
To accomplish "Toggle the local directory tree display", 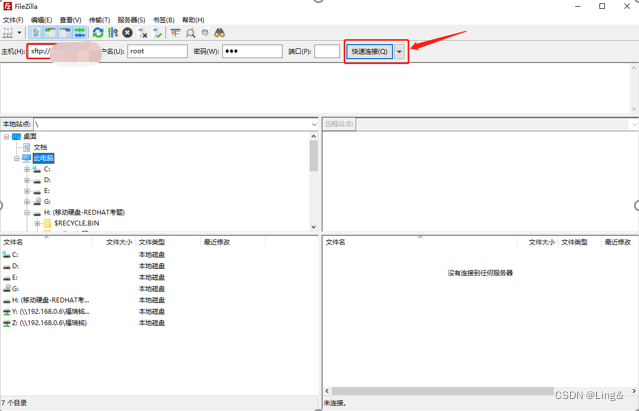I will [51, 33].
